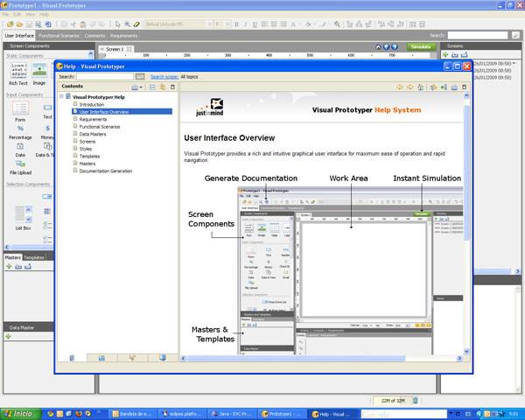This screenshot has width=525, height=420.
Task: Click green Simulate button in main window
Action: coord(421,46)
